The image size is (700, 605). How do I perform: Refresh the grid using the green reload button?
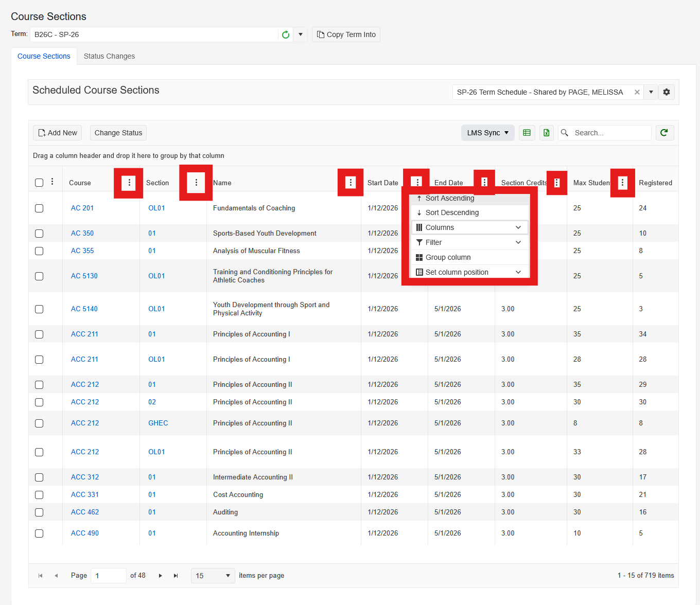pos(664,133)
